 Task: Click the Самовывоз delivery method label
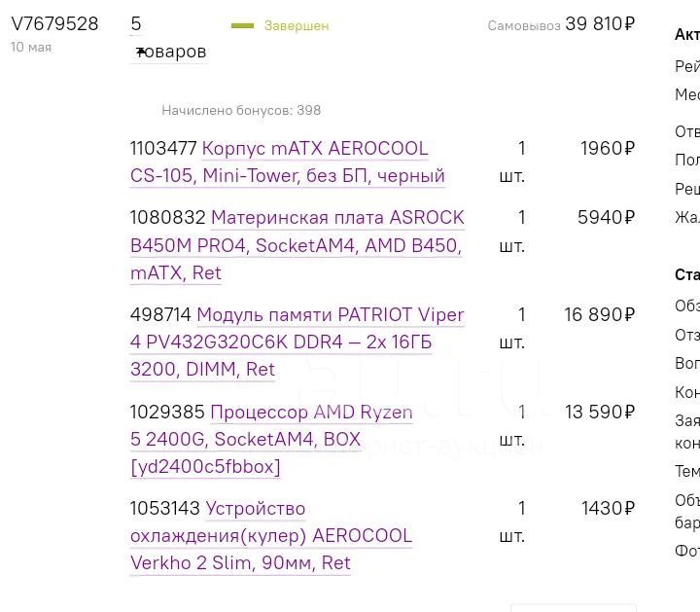(524, 26)
